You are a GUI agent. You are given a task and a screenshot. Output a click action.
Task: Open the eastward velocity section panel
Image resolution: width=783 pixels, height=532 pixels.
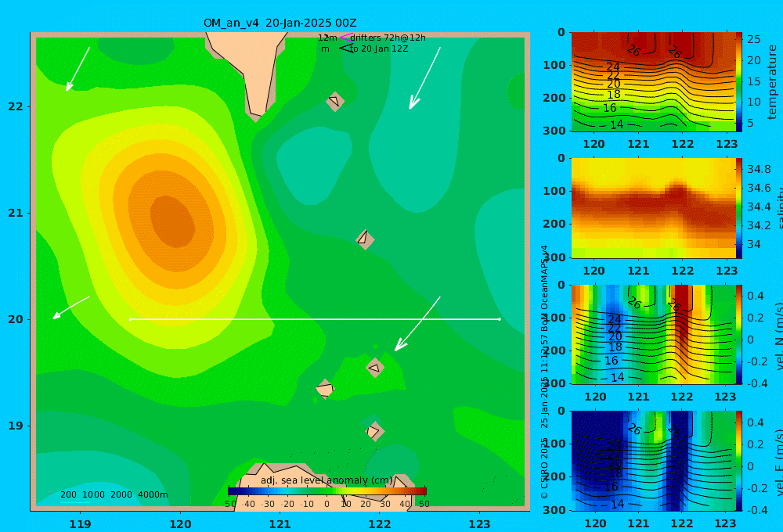(x=653, y=461)
